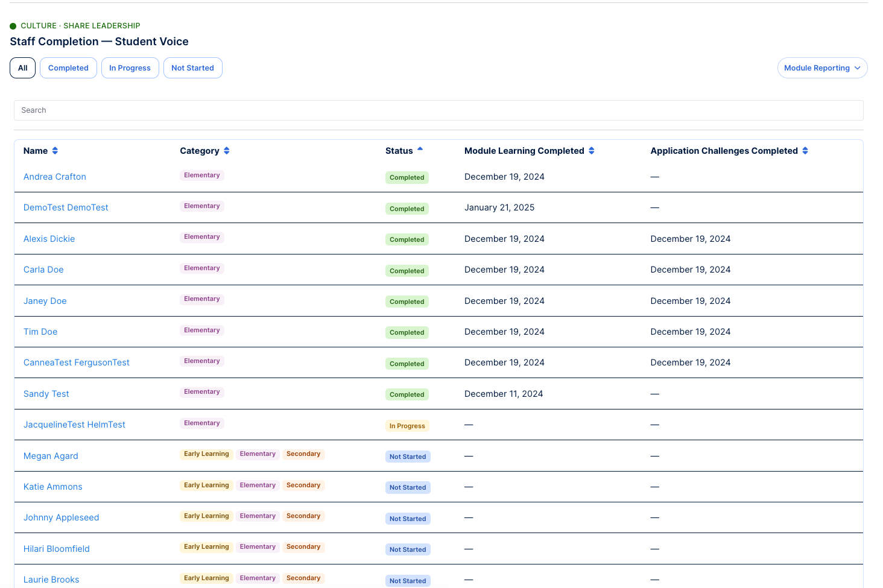Sort table by the Name column arrows
Image resolution: width=883 pixels, height=588 pixels.
(55, 151)
